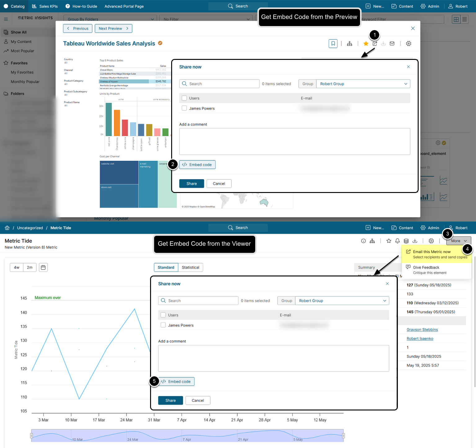This screenshot has width=476, height=448.
Task: Open the calendar date picker icon
Action: click(43, 267)
